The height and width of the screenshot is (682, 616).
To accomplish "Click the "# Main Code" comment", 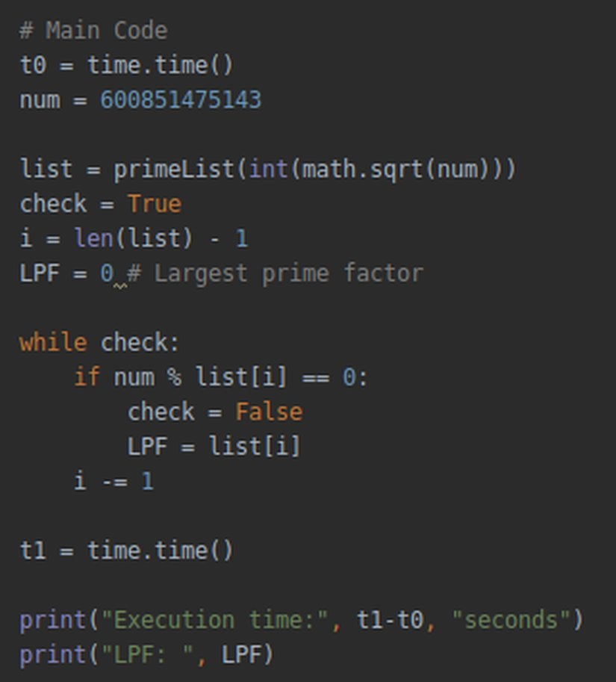I will point(93,31).
